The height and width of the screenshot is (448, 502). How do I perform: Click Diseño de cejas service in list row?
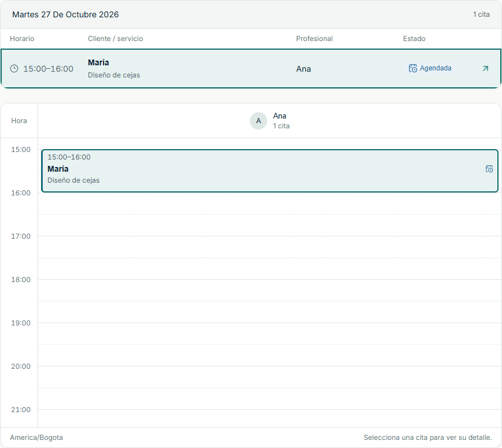114,75
